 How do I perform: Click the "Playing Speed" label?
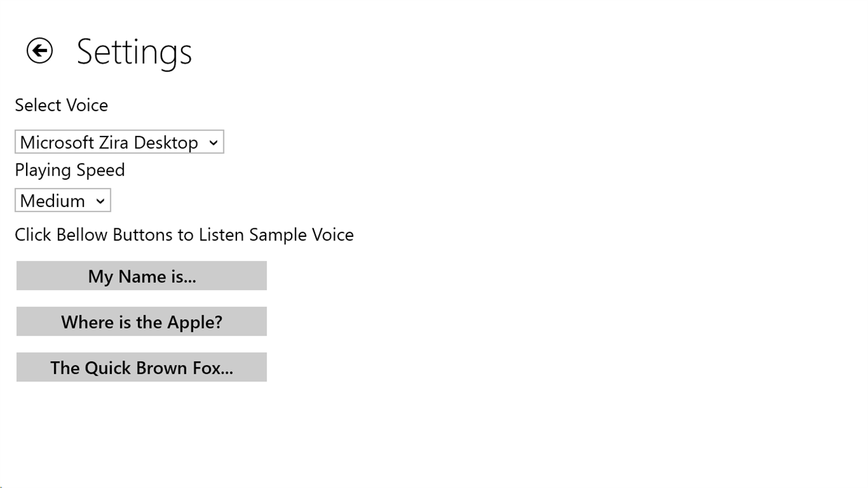click(x=69, y=170)
